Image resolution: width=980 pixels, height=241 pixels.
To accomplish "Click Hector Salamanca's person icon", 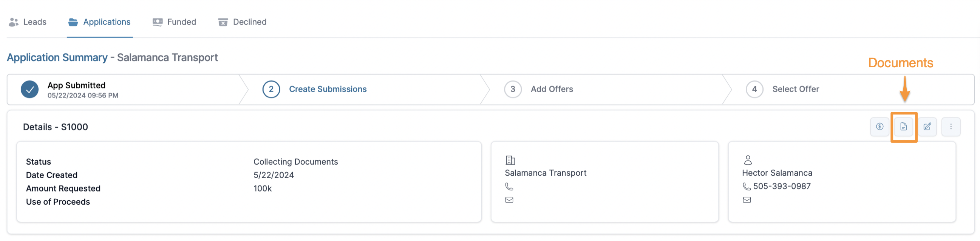I will (x=748, y=160).
